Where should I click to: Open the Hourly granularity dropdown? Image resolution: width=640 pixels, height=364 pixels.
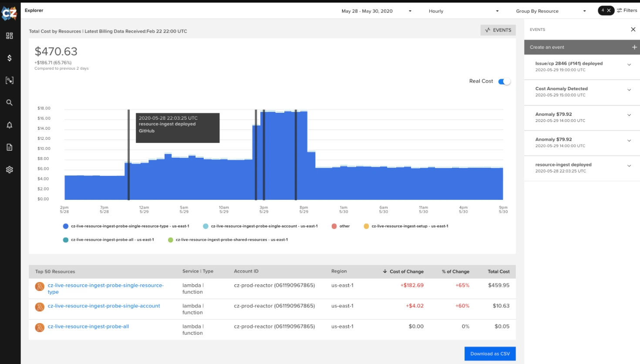(461, 11)
